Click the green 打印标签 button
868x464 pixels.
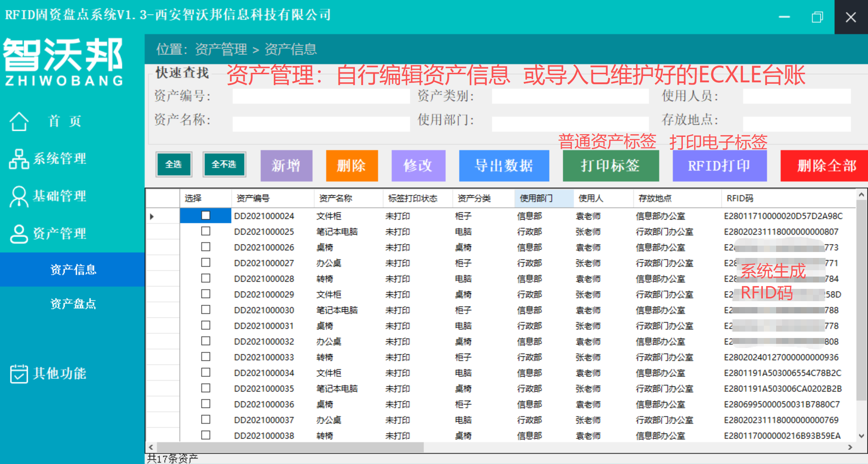[611, 166]
